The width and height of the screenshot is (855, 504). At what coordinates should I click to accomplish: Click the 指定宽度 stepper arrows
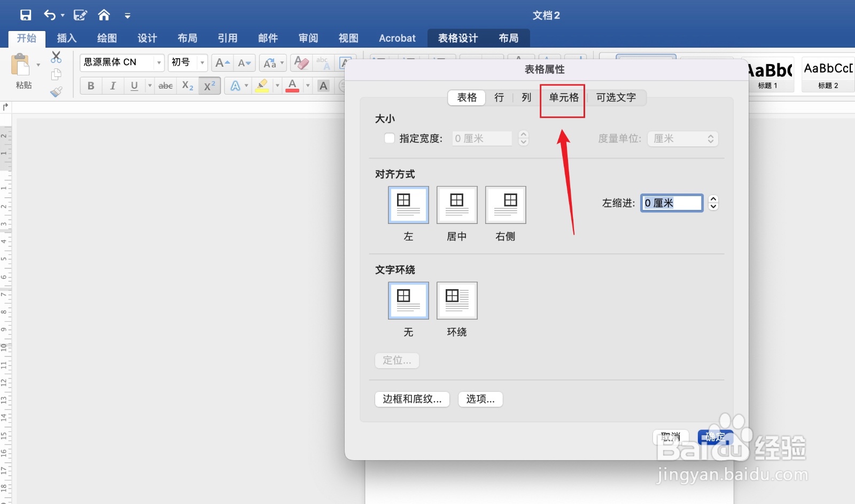[524, 138]
